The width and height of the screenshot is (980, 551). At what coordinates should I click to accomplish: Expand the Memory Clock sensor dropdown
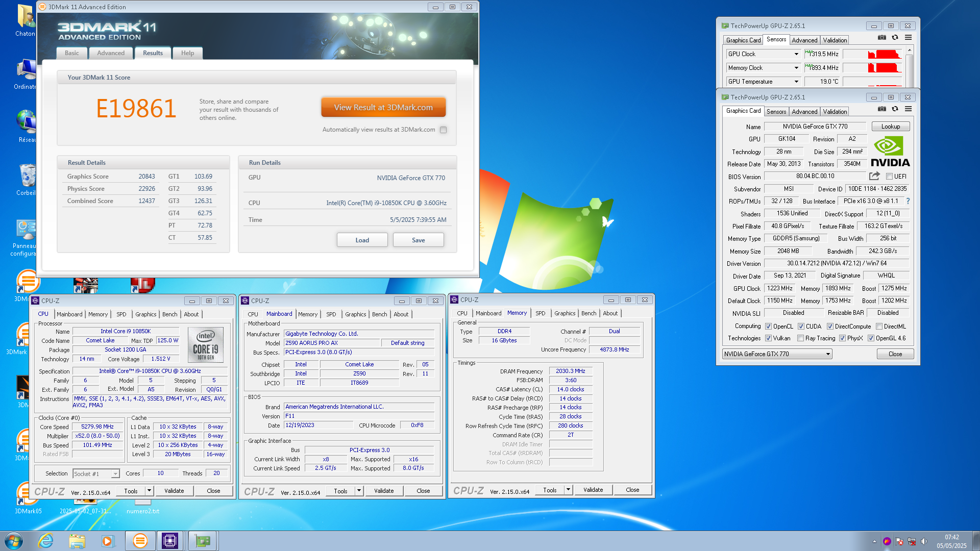[x=796, y=68]
